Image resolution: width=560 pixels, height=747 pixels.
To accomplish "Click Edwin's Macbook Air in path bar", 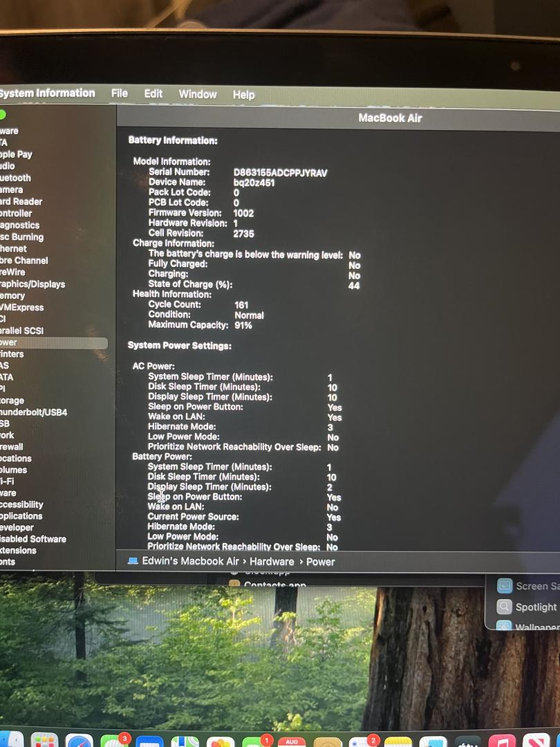I will pyautogui.click(x=190, y=561).
